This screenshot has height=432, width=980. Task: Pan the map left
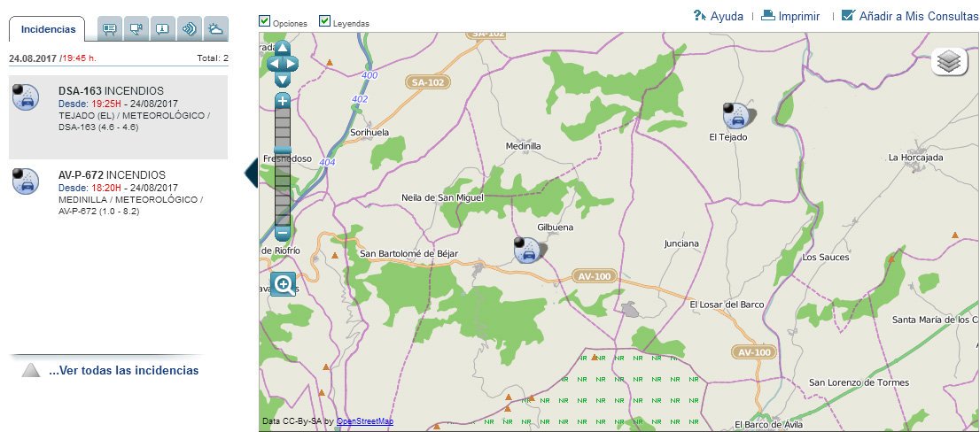point(274,64)
